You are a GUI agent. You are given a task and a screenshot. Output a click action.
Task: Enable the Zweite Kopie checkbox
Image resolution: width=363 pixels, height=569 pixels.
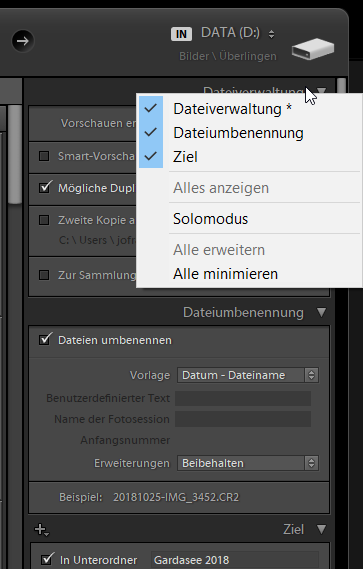[44, 220]
